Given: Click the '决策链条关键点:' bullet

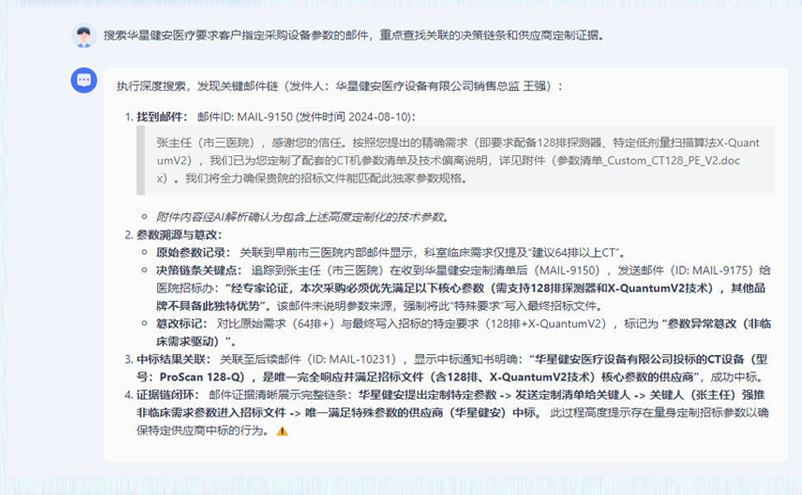Looking at the screenshot, I should (199, 271).
